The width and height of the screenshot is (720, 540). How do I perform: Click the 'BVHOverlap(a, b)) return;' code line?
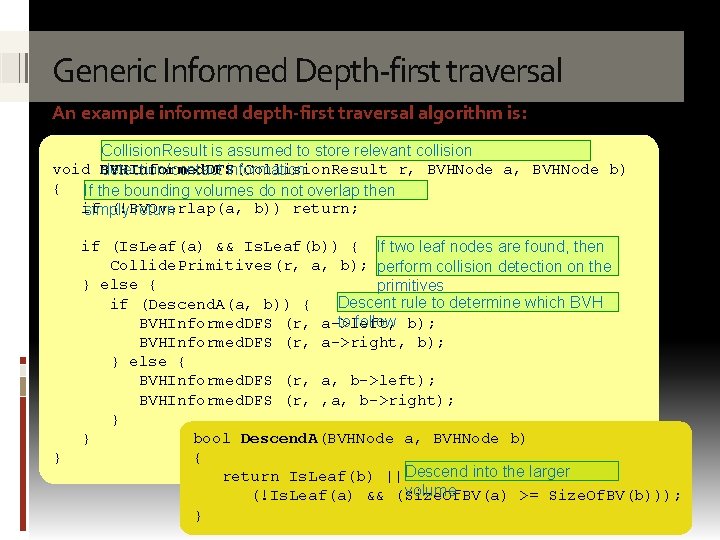pyautogui.click(x=219, y=209)
